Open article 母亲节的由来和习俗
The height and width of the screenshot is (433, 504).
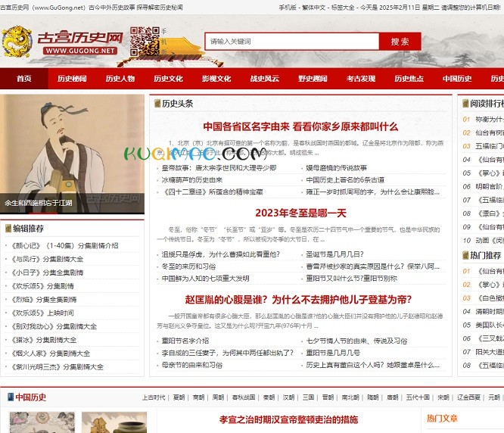[192, 365]
